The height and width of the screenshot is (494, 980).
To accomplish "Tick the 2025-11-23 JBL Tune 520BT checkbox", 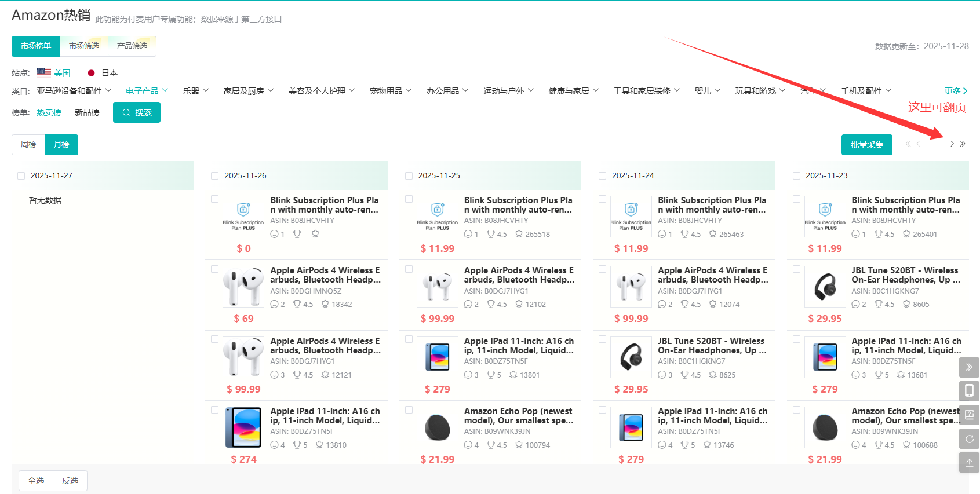I will 796,269.
